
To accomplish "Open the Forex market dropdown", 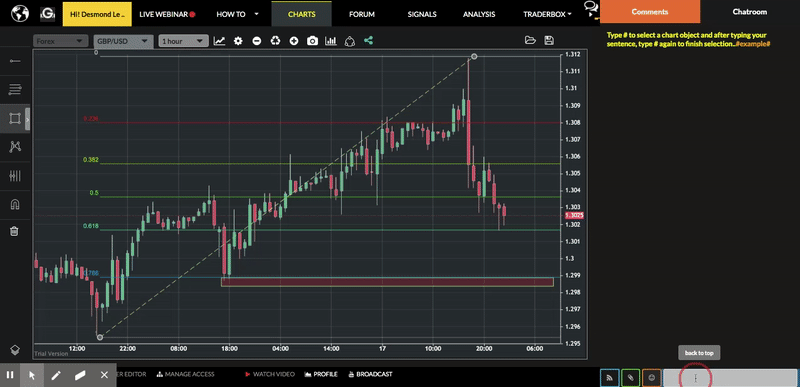I will [x=61, y=41].
